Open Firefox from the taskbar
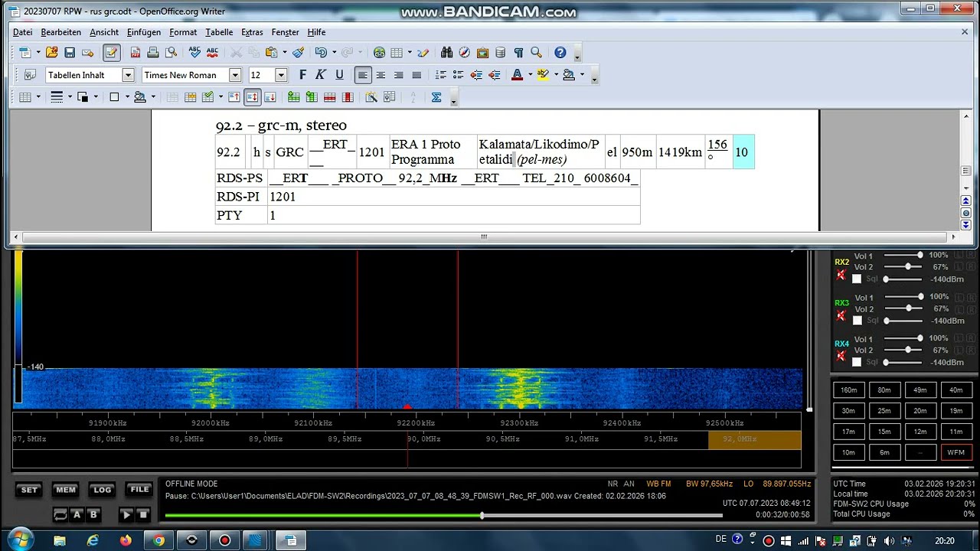 point(126,540)
